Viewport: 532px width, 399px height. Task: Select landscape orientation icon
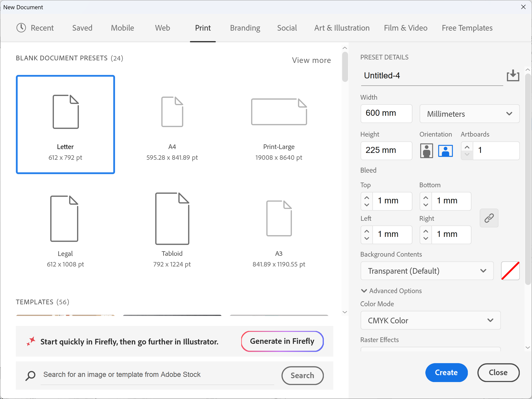pyautogui.click(x=445, y=151)
